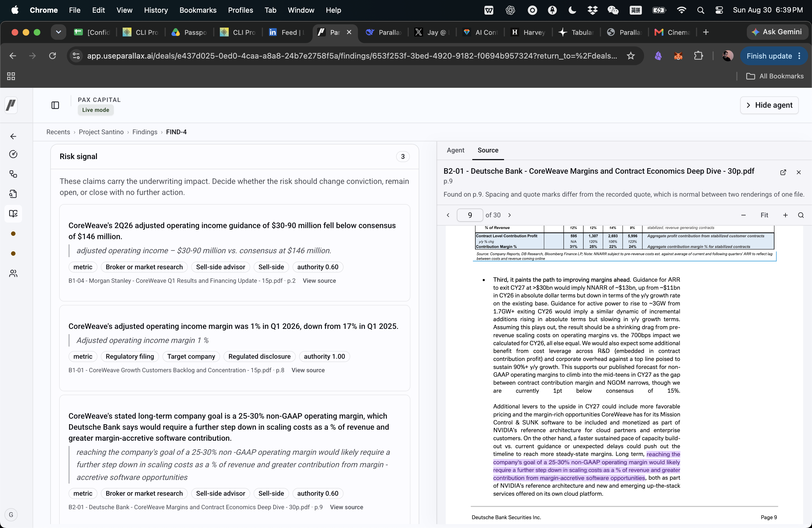Image resolution: width=812 pixels, height=528 pixels.
Task: Open the workflow nodes icon in sidebar
Action: [x=13, y=174]
